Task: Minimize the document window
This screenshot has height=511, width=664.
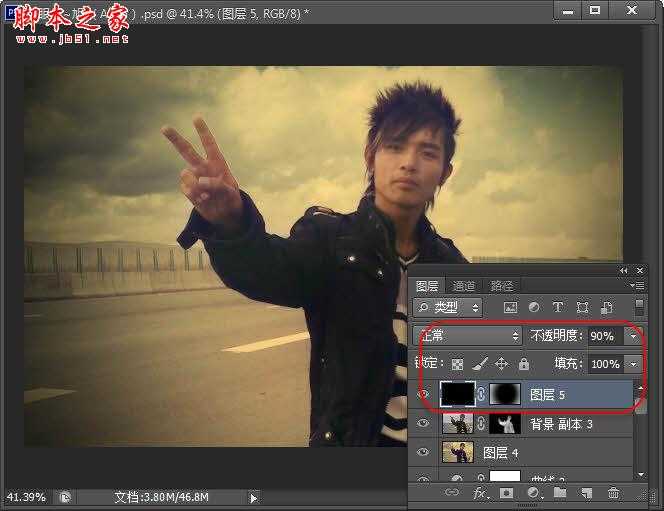Action: tap(567, 11)
